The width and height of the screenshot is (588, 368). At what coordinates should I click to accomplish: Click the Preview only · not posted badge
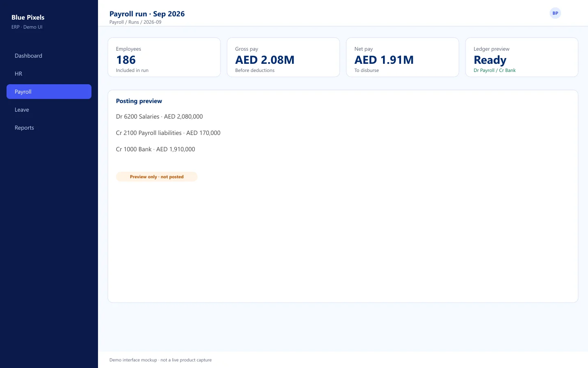(157, 177)
